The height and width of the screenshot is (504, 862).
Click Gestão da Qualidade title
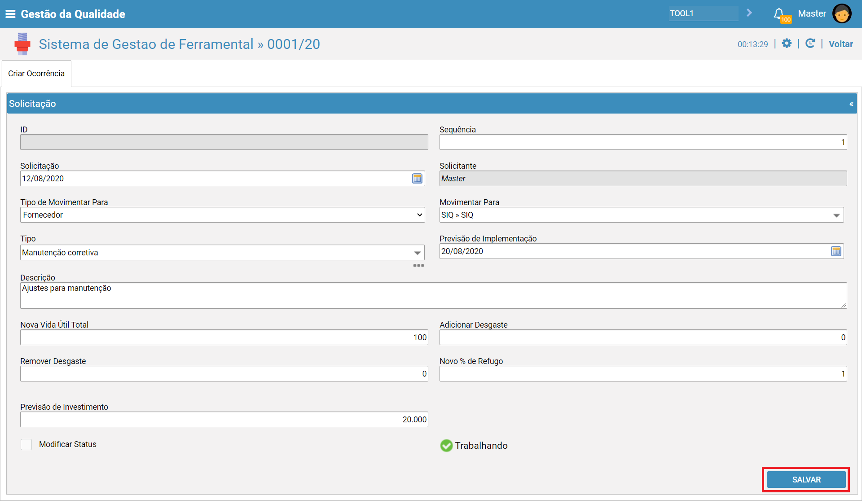pyautogui.click(x=73, y=14)
